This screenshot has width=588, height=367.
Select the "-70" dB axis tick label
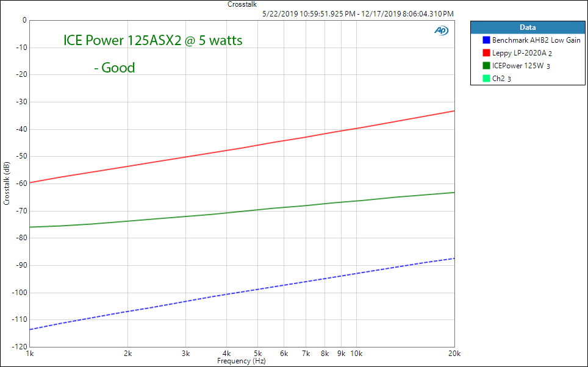(x=21, y=211)
